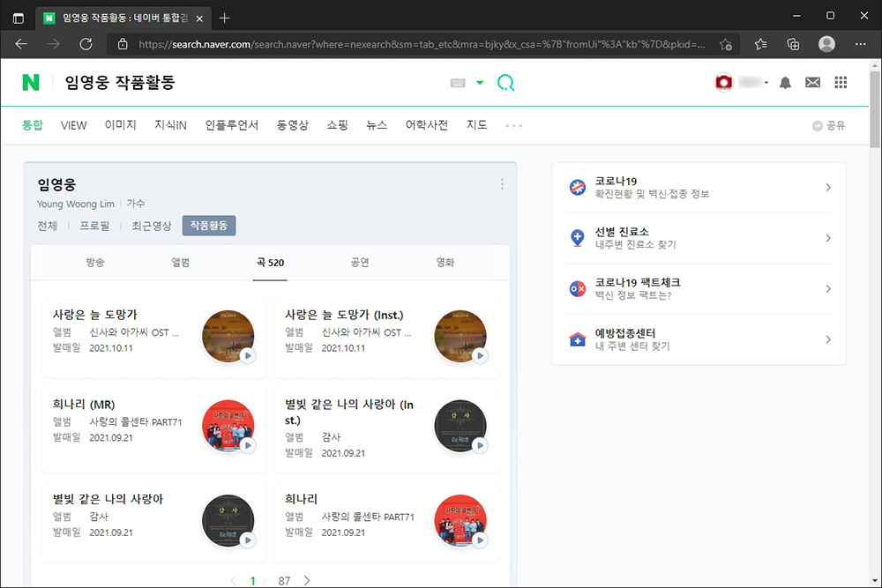Image resolution: width=882 pixels, height=588 pixels.
Task: Click the 예방접종센터 house icon
Action: pos(578,339)
